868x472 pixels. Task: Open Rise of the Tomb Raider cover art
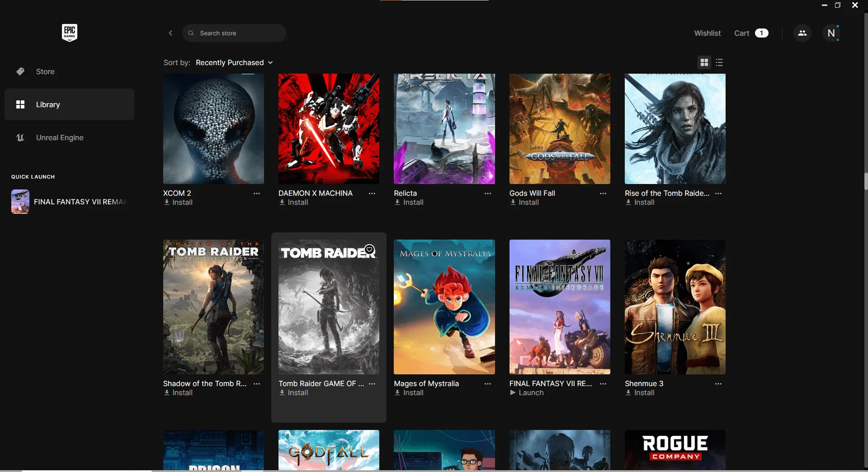click(x=675, y=129)
